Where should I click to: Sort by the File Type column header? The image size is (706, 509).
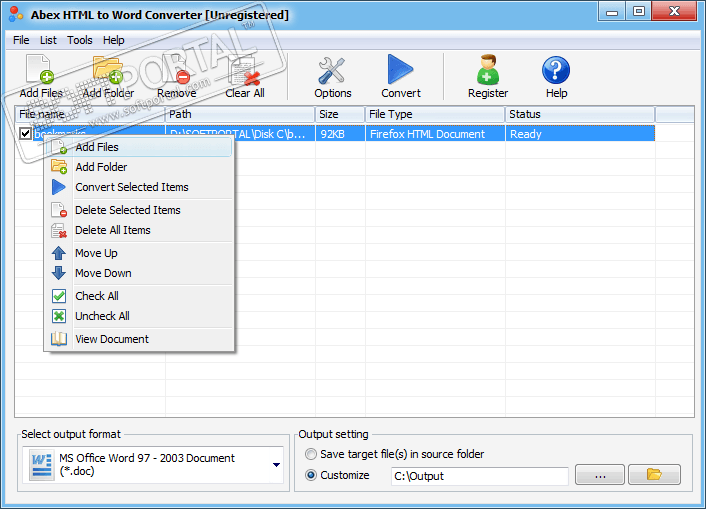click(435, 114)
